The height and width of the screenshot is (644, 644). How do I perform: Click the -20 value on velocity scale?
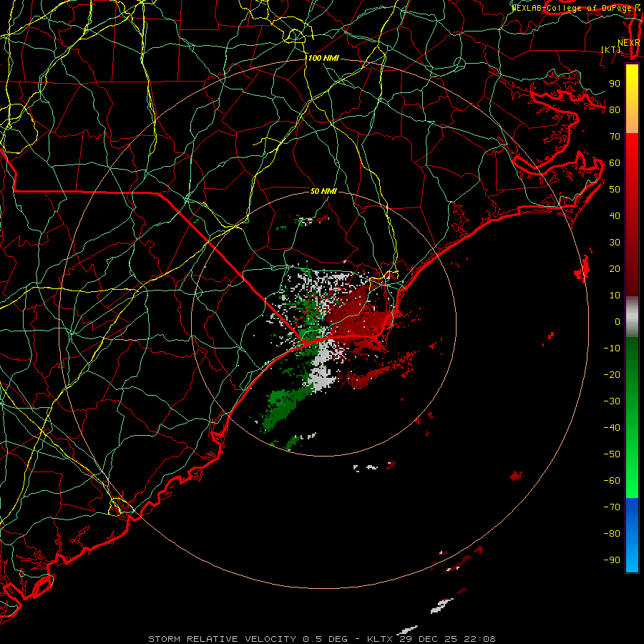(x=612, y=375)
